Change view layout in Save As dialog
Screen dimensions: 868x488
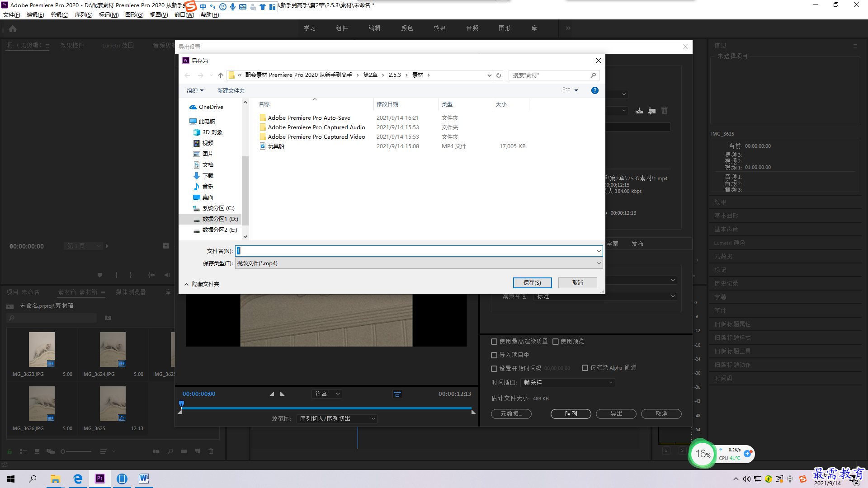566,90
